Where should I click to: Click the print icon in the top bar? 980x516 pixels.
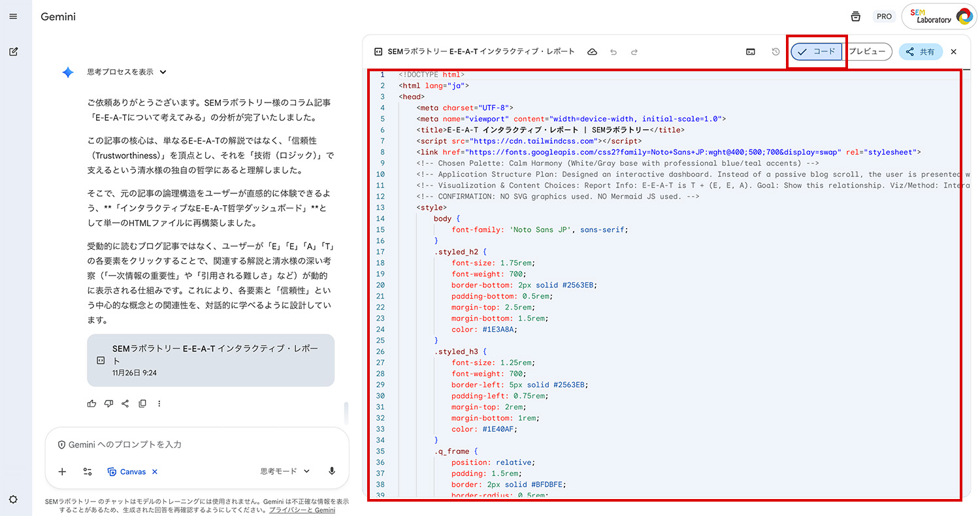(x=856, y=16)
